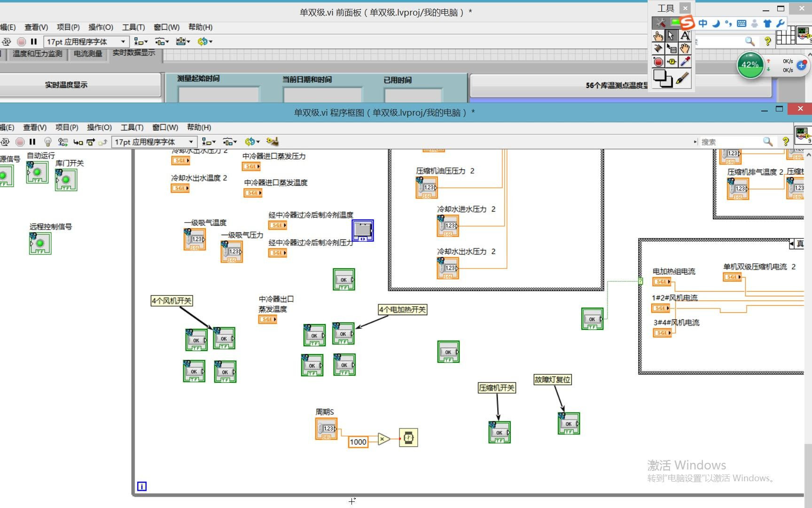This screenshot has height=508, width=812.
Task: Switch to 电流测量 tab
Action: 88,54
